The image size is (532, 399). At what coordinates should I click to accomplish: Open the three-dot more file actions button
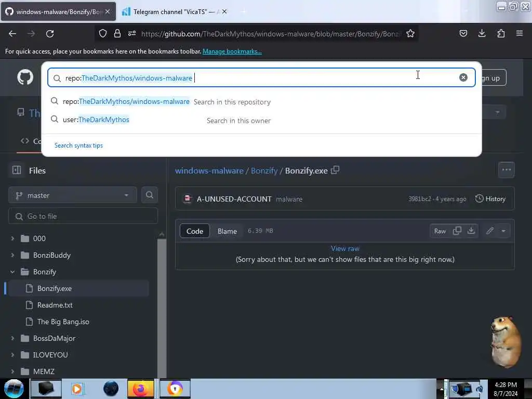(506, 170)
